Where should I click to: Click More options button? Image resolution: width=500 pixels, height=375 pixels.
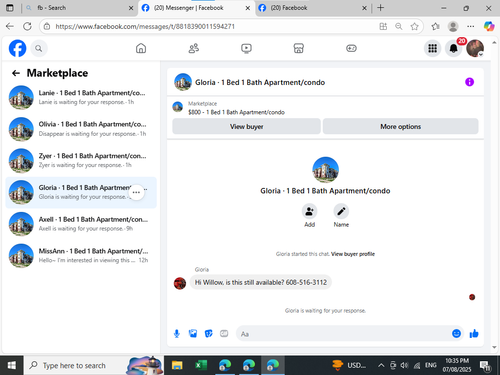point(401,126)
